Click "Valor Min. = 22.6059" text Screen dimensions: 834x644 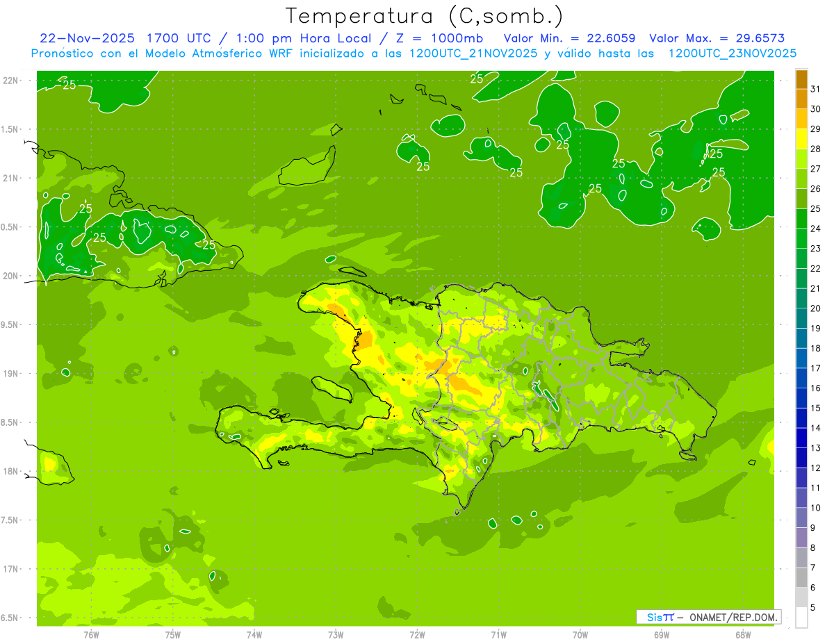[x=570, y=38]
